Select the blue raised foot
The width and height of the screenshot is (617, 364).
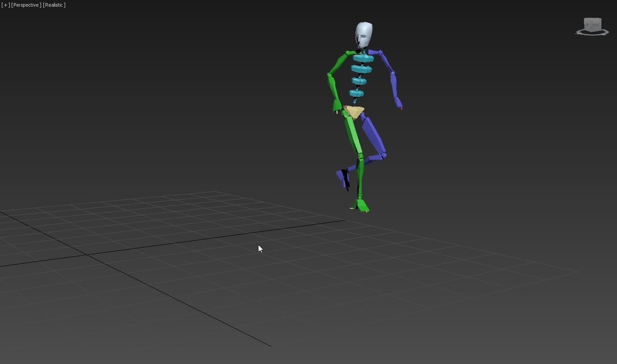point(342,178)
